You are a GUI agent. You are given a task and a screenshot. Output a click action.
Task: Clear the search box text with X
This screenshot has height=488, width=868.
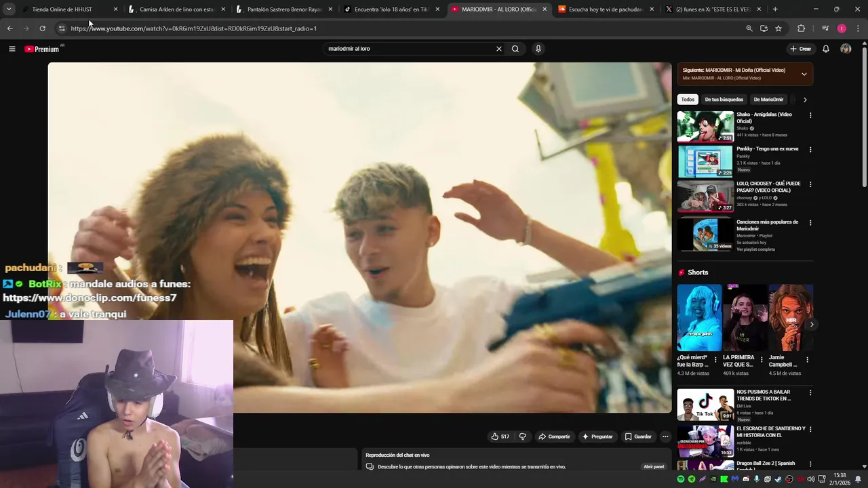click(499, 49)
